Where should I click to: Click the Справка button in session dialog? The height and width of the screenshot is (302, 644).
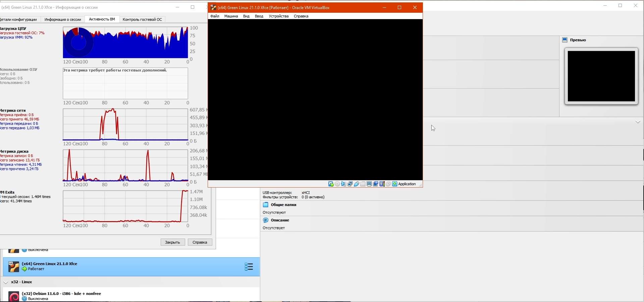[x=200, y=242]
